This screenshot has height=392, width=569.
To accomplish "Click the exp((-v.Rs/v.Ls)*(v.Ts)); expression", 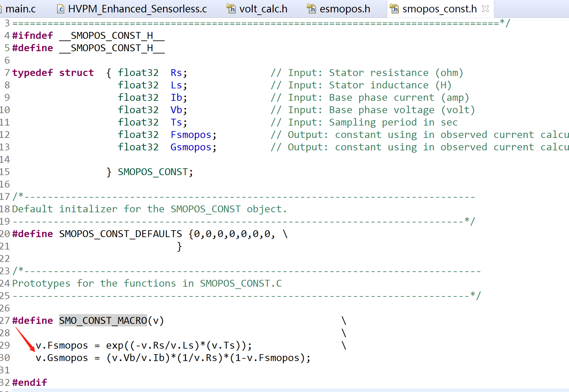I will 179,345.
